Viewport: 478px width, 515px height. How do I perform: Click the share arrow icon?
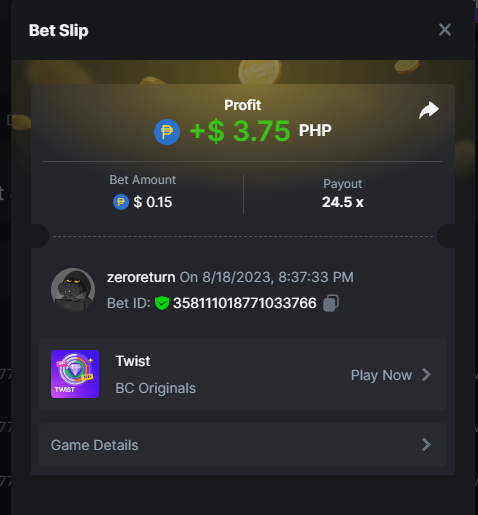coord(429,110)
